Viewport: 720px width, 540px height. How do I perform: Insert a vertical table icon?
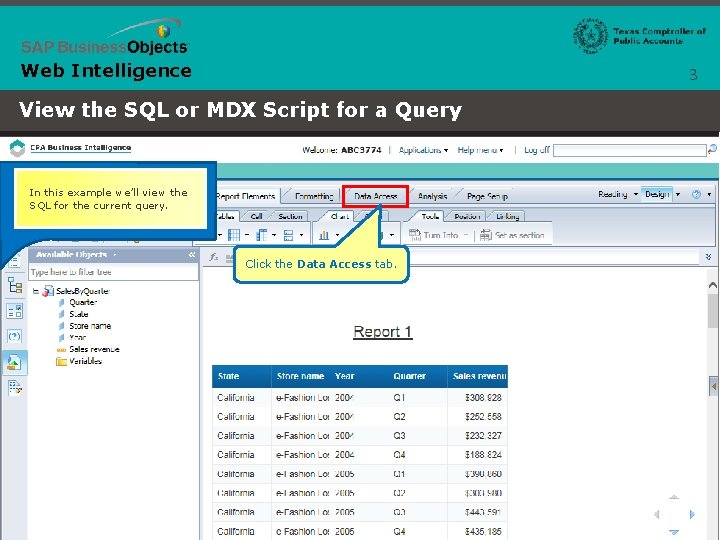point(234,235)
